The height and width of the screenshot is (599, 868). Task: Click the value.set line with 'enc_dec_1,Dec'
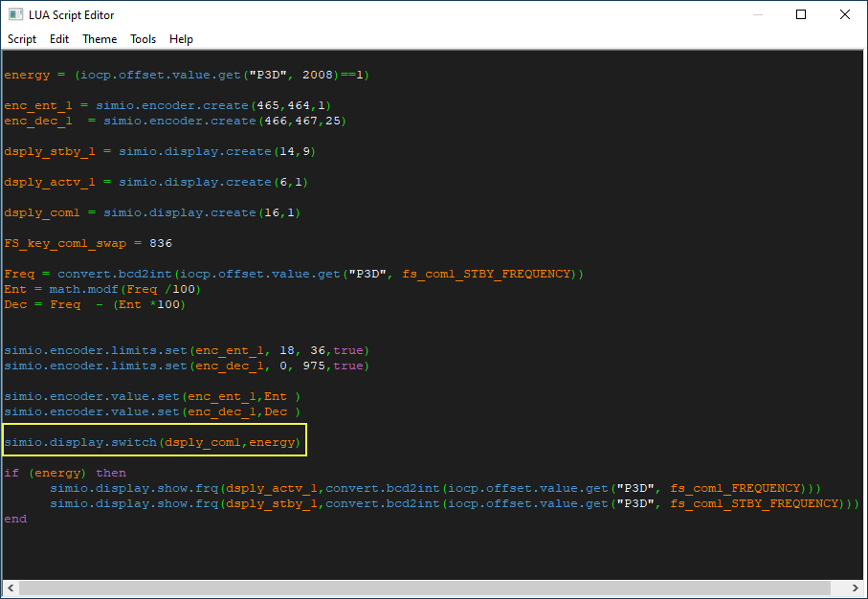click(152, 411)
